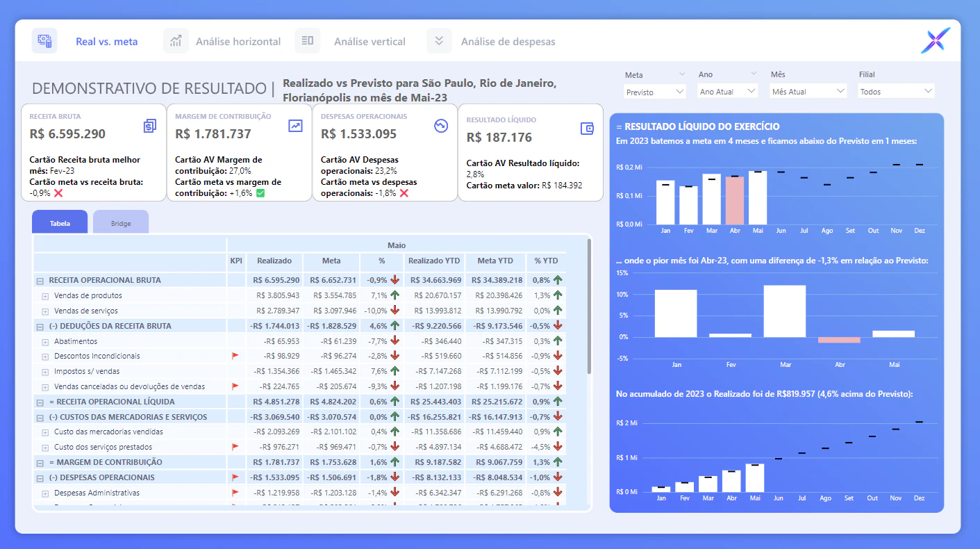
Task: Open the Análise vertical page icon
Action: tap(308, 41)
